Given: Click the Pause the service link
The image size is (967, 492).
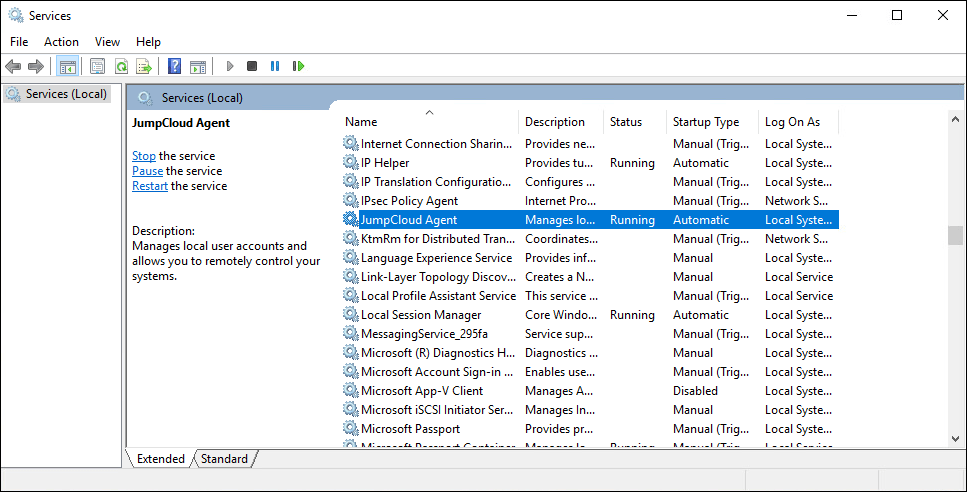Looking at the screenshot, I should (147, 171).
